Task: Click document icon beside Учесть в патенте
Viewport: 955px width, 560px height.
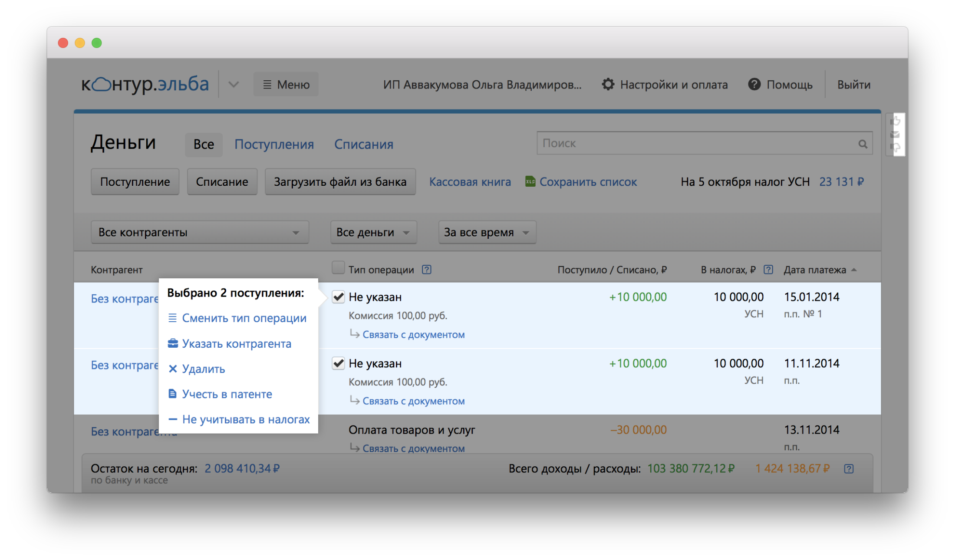Action: click(x=172, y=394)
